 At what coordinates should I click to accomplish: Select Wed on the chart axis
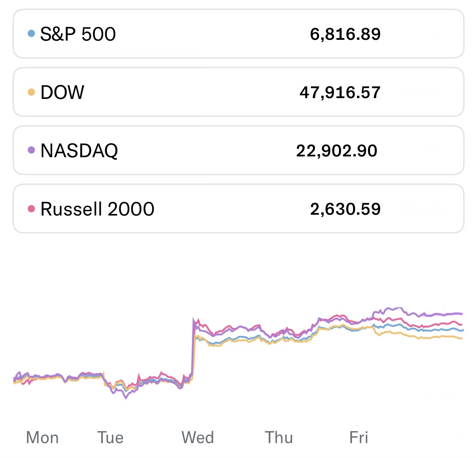(x=198, y=437)
